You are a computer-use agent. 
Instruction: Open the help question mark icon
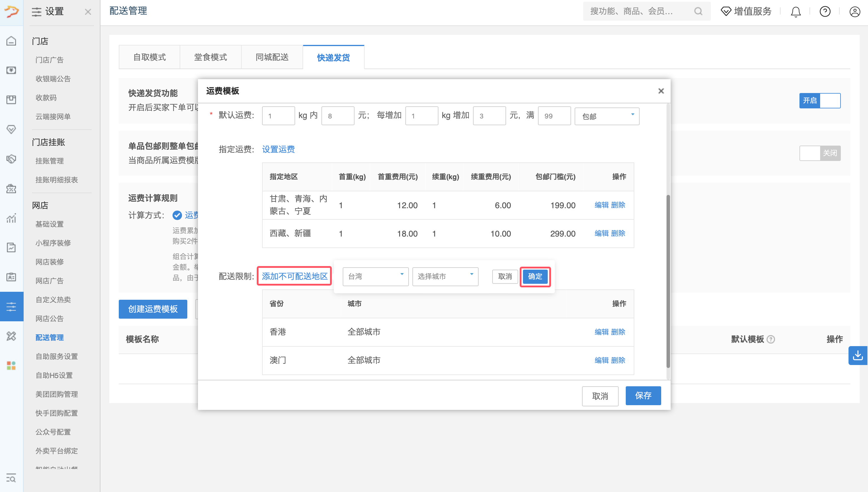point(825,12)
